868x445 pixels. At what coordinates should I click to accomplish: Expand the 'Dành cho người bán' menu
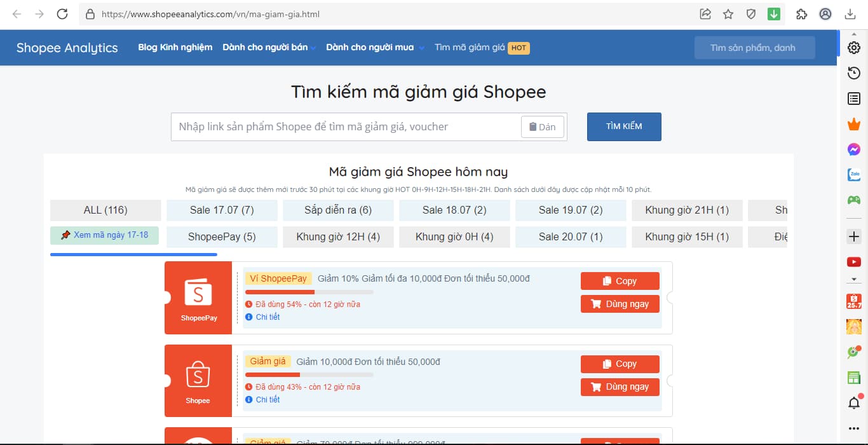click(x=269, y=47)
